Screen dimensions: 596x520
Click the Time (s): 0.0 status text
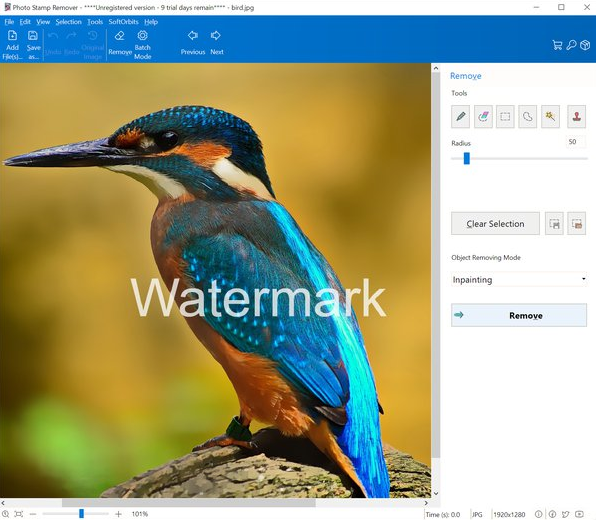(443, 515)
